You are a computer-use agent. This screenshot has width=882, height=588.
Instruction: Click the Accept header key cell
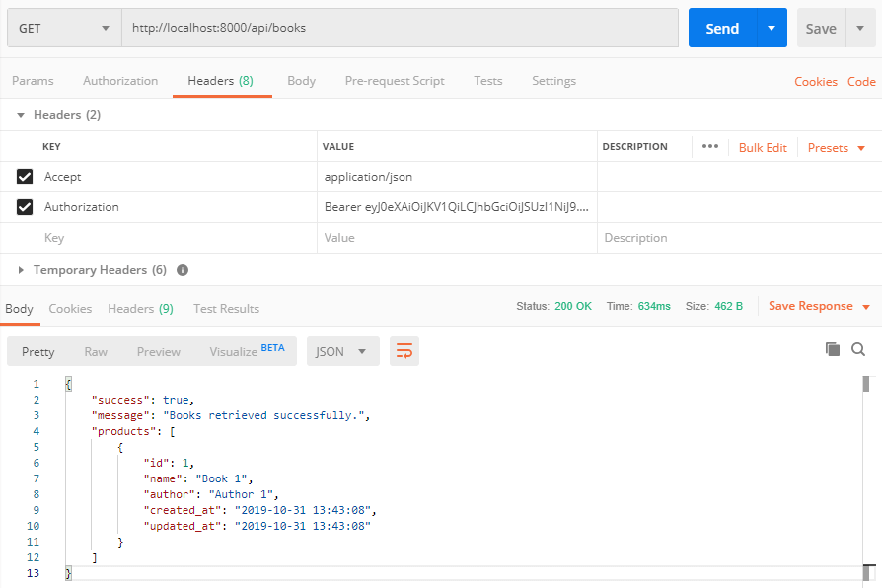[x=177, y=177]
